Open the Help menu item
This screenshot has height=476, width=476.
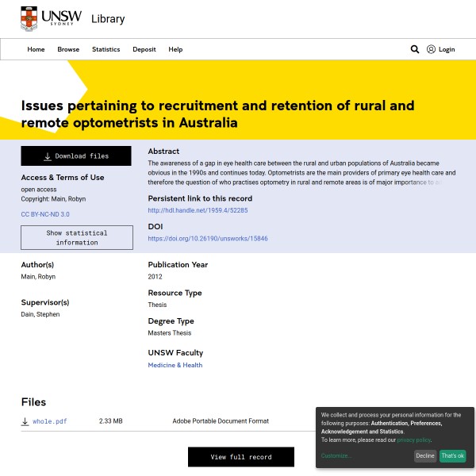coord(175,49)
